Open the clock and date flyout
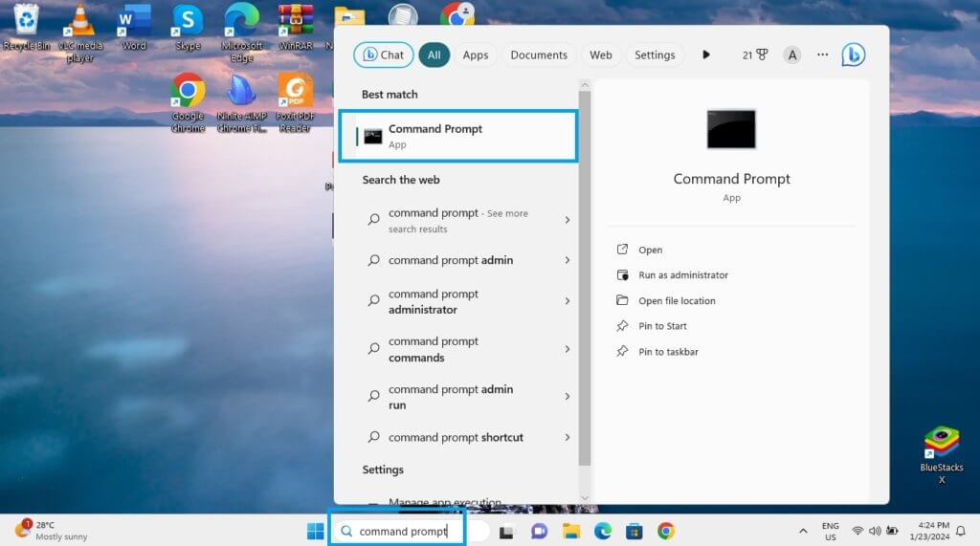 [x=929, y=531]
